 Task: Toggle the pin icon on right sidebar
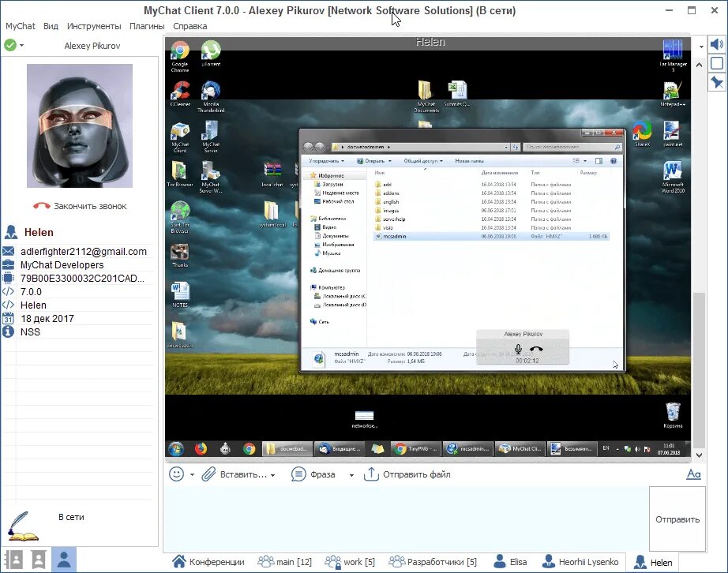[x=716, y=83]
